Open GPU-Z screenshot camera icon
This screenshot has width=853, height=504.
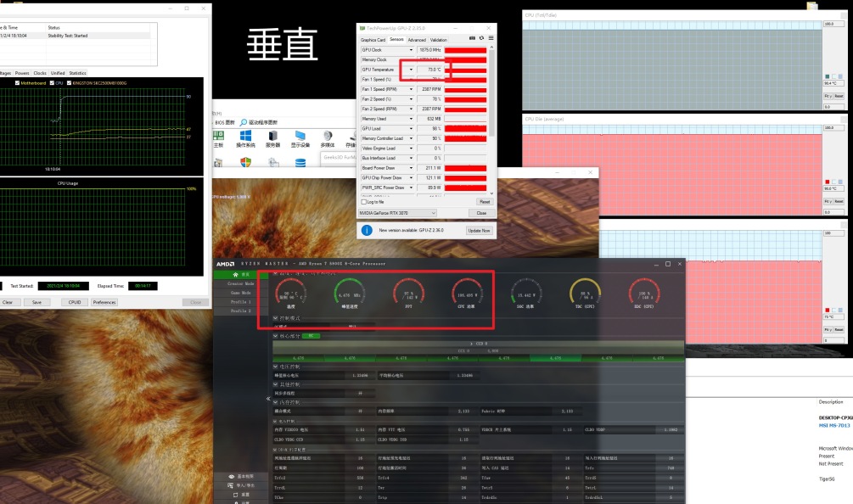point(472,38)
